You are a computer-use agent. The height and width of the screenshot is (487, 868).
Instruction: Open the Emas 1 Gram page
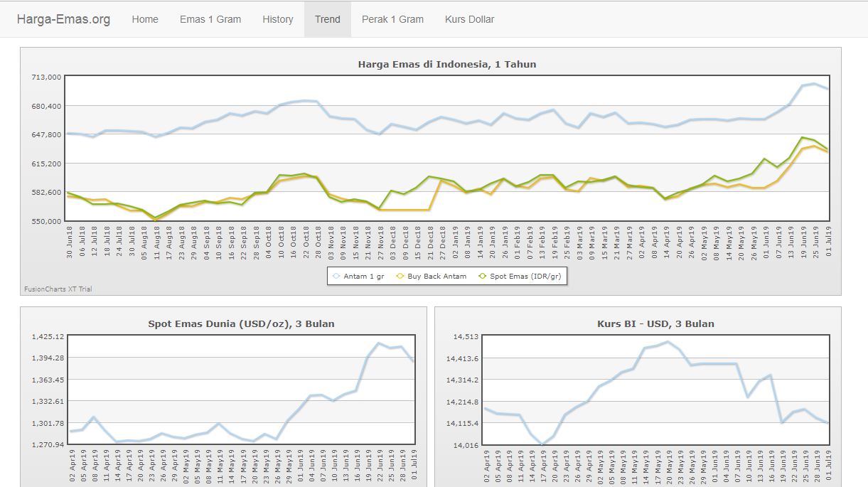[x=210, y=19]
